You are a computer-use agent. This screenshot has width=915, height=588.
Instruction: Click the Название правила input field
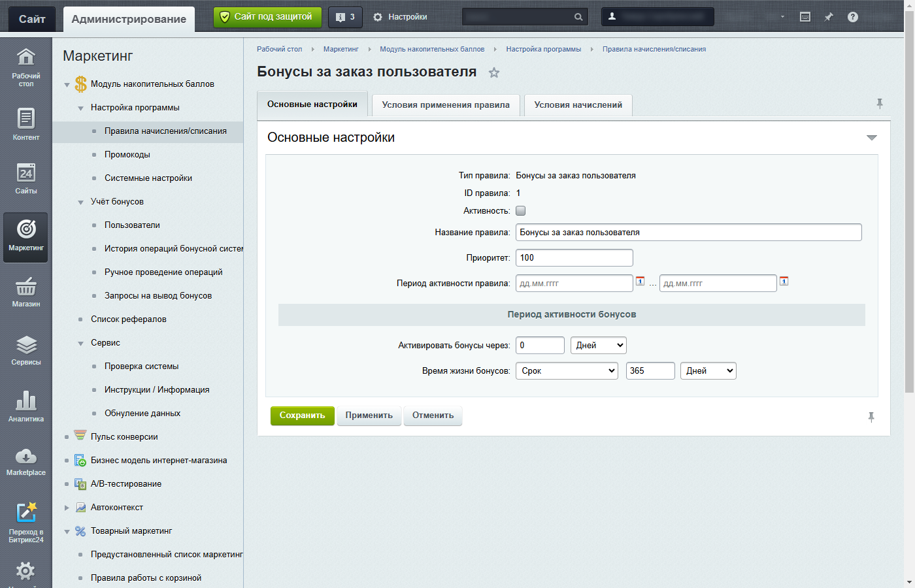pos(689,232)
